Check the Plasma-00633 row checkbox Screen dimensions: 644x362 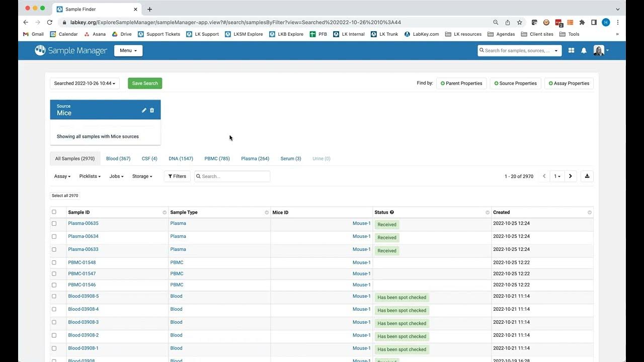pyautogui.click(x=54, y=249)
